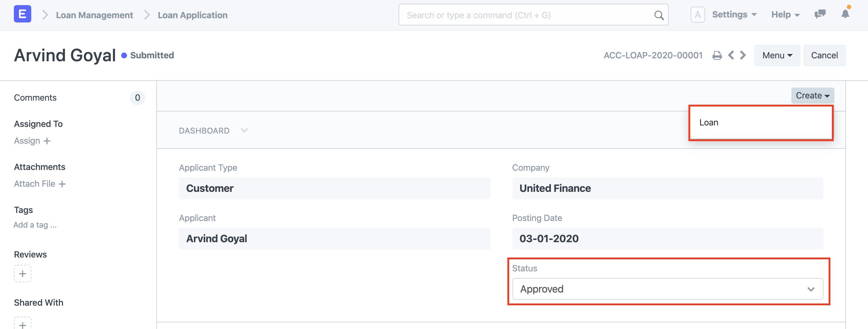This screenshot has width=868, height=329.
Task: Click the search magnifier icon
Action: pos(659,15)
